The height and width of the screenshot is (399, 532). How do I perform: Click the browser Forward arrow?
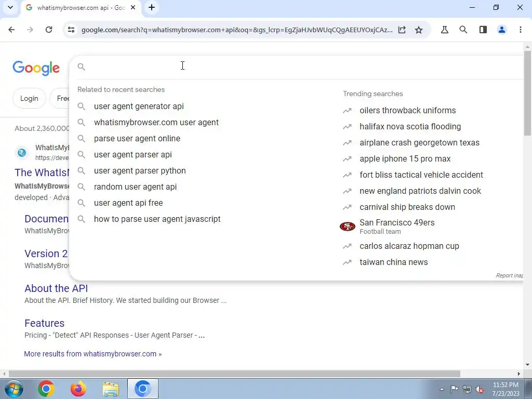coord(30,30)
